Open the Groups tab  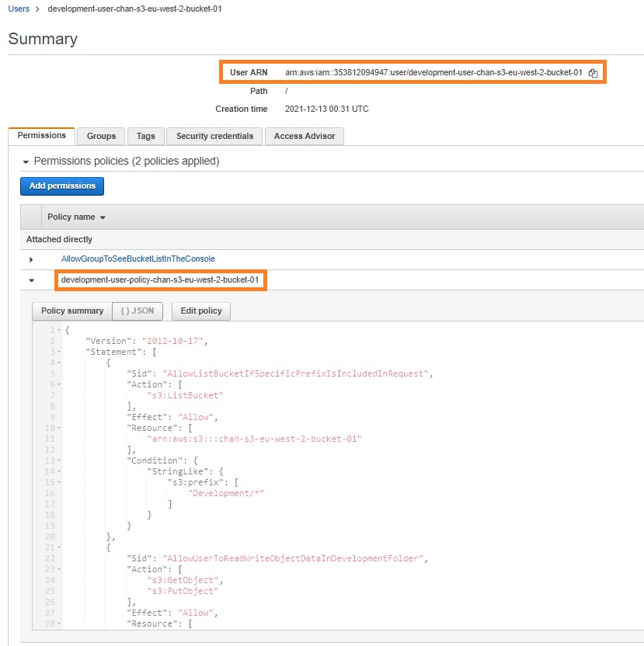pyautogui.click(x=101, y=136)
